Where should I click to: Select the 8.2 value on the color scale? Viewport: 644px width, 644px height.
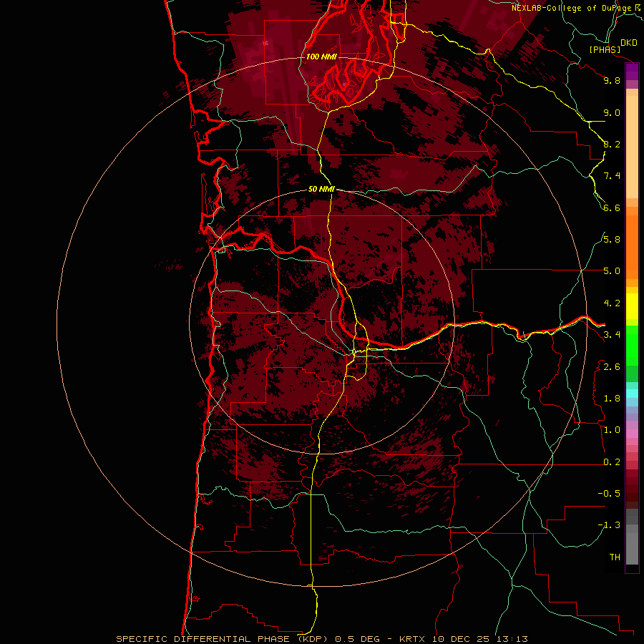[612, 144]
